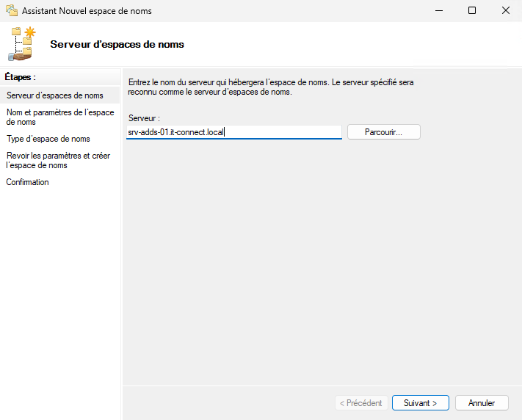
Task: Click the 'Étapes :' sidebar header
Action: tap(21, 76)
